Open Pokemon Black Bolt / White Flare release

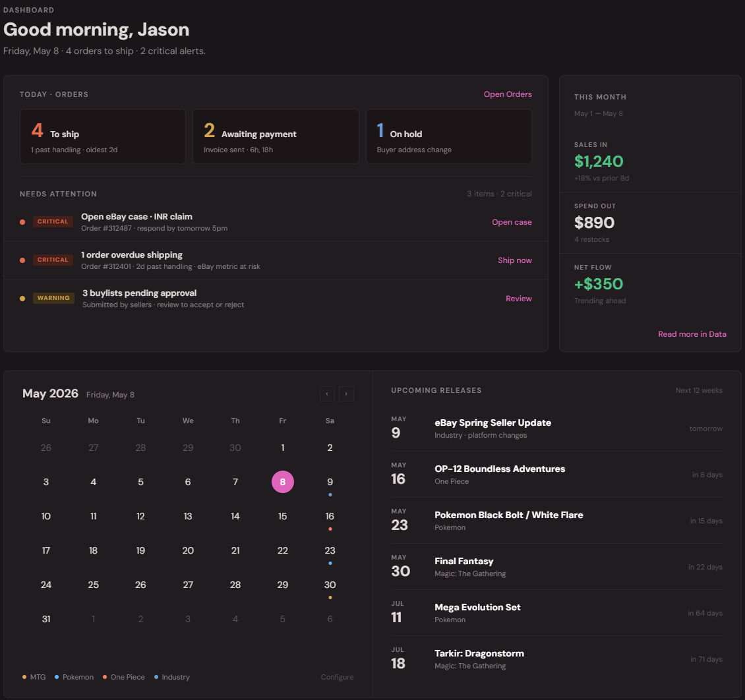point(556,521)
